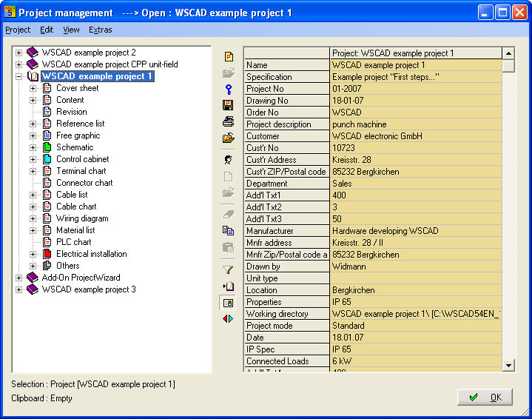Click the Customer value 'WSCAD electronic GmbH'
The width and height of the screenshot is (532, 419).
(x=416, y=136)
